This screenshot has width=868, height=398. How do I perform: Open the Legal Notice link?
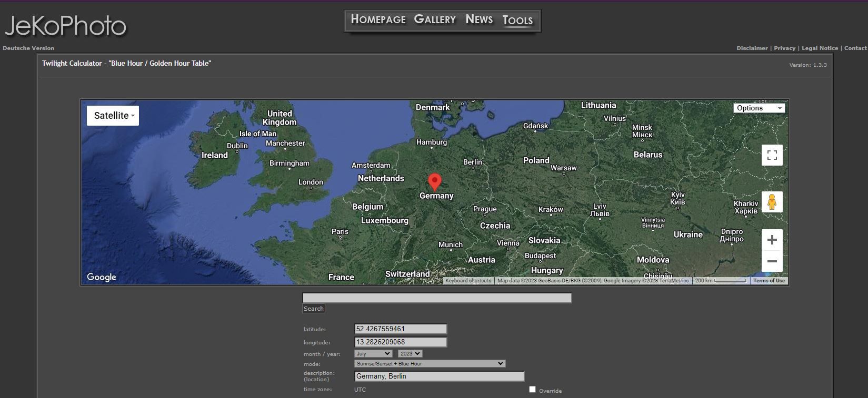(x=820, y=48)
